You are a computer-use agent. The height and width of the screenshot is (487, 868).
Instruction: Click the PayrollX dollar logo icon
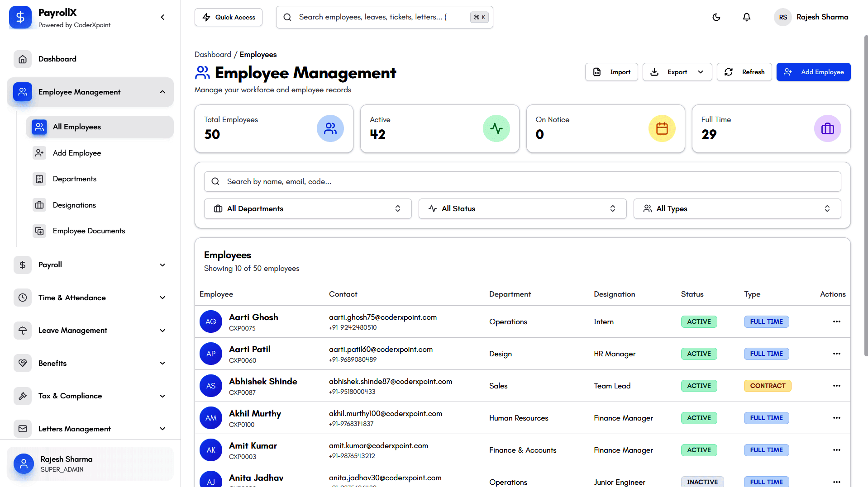20,17
